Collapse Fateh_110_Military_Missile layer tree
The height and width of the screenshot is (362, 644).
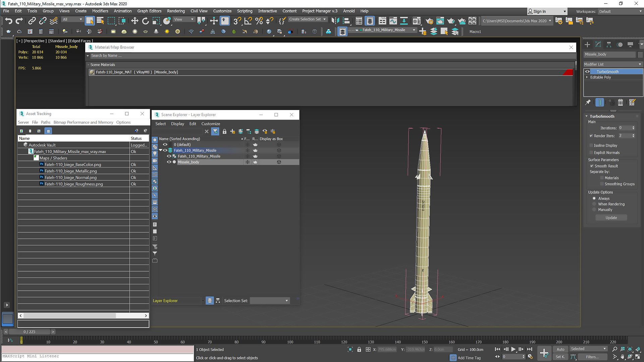click(161, 150)
